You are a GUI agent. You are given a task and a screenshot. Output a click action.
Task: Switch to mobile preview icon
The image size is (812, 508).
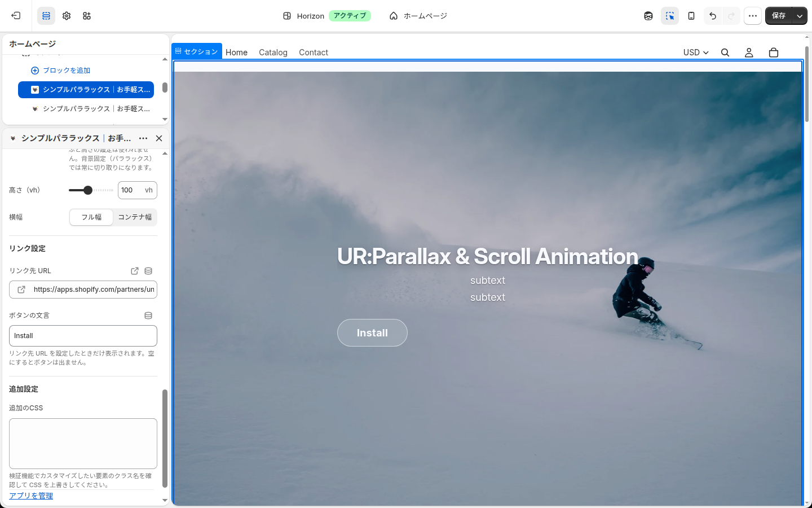pos(691,16)
